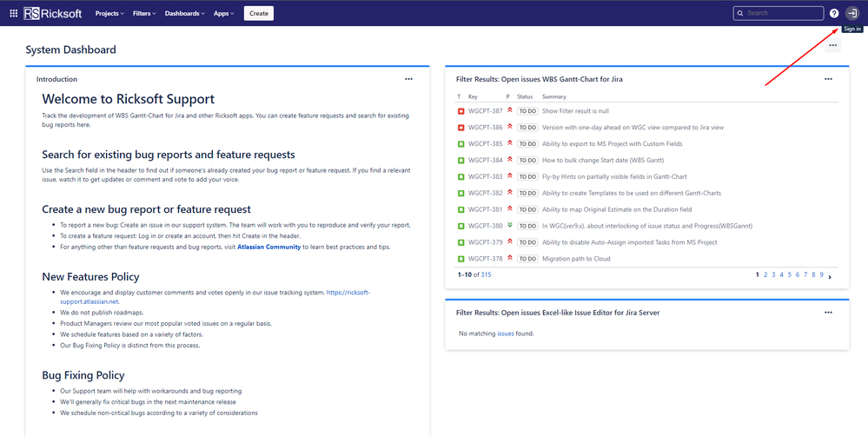The image size is (868, 436).
Task: Click the bug type icon for WGCPT-386
Action: pos(461,128)
